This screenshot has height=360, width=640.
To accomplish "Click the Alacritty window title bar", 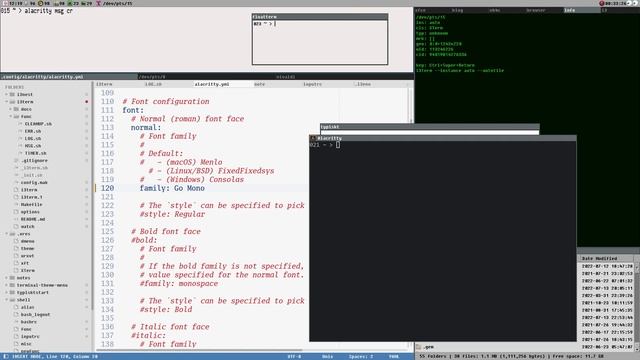I will coord(443,138).
